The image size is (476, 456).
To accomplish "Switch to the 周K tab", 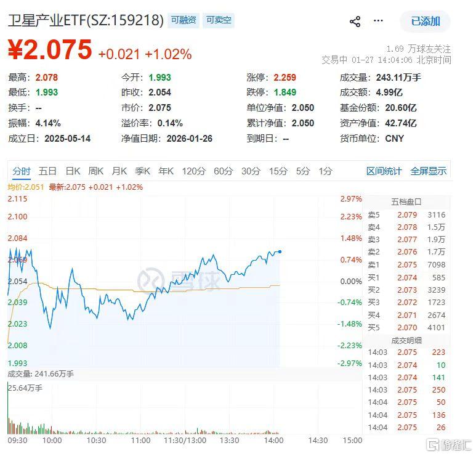I will (96, 171).
